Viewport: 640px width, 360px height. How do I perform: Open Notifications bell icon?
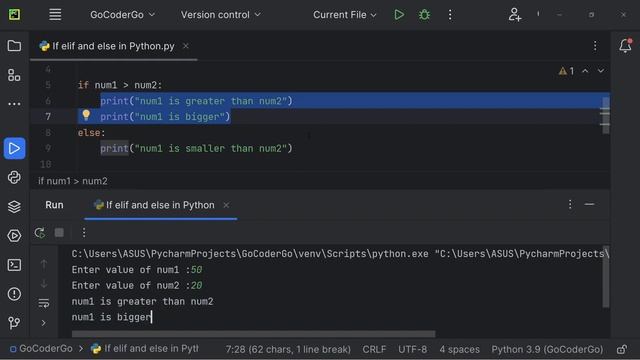625,46
